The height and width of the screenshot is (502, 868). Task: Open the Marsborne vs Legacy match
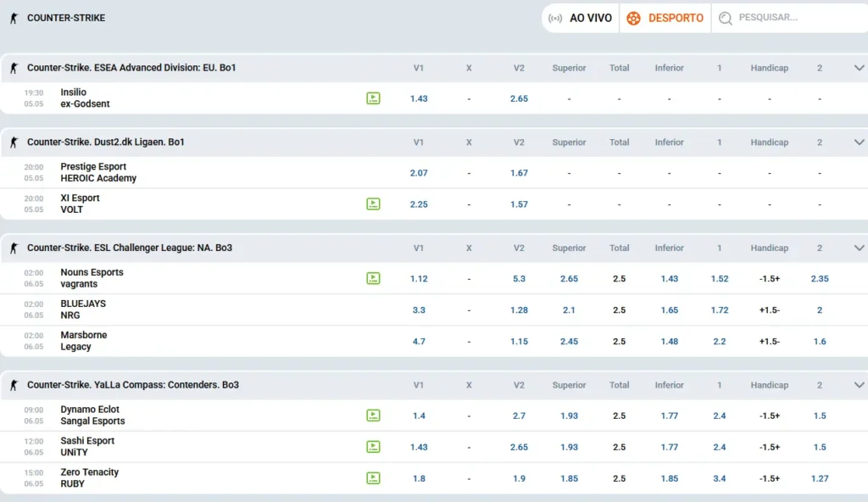click(84, 341)
